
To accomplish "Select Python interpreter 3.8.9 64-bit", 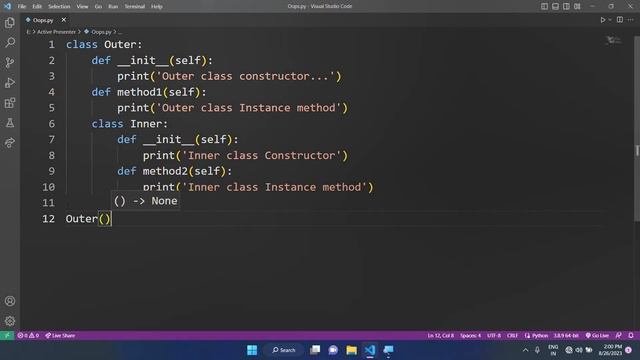I will pyautogui.click(x=566, y=336).
